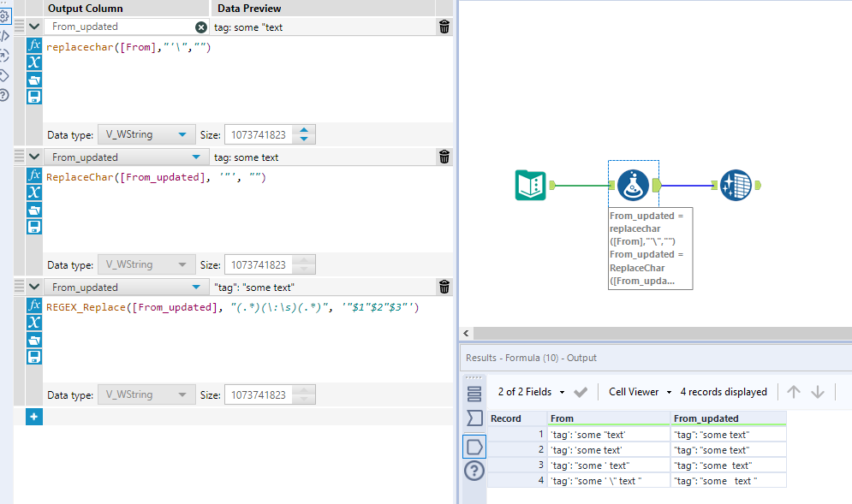Open the Cell Viewer menu
852x504 pixels.
point(640,392)
